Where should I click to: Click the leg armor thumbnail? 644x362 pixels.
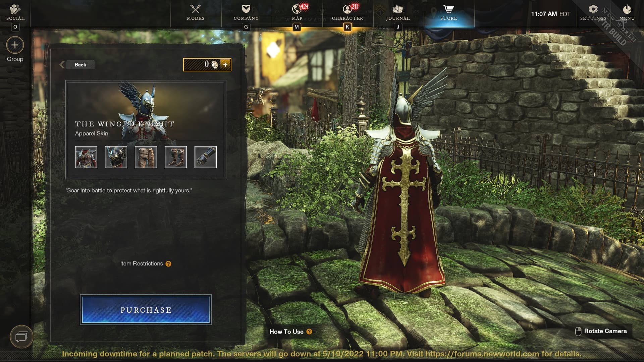click(x=146, y=157)
